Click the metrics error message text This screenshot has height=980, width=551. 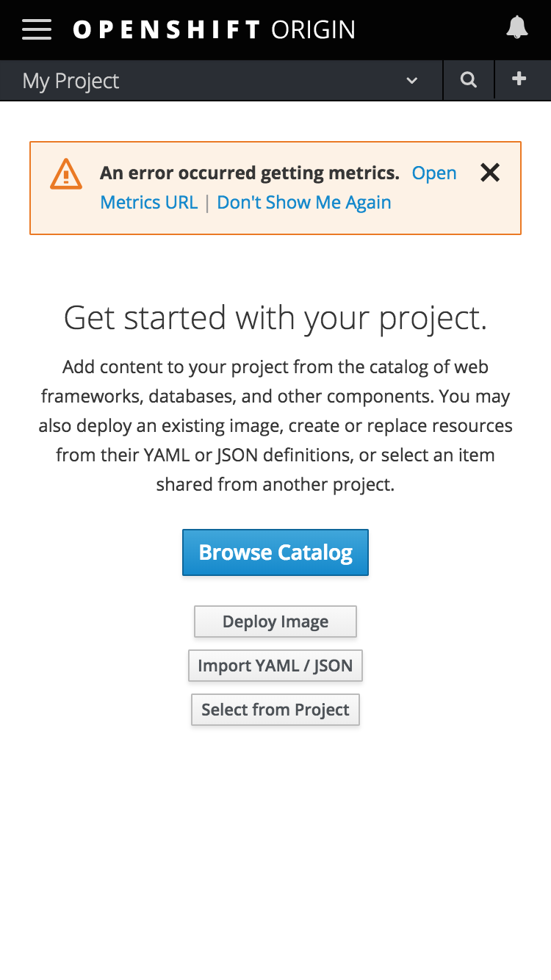[x=250, y=173]
